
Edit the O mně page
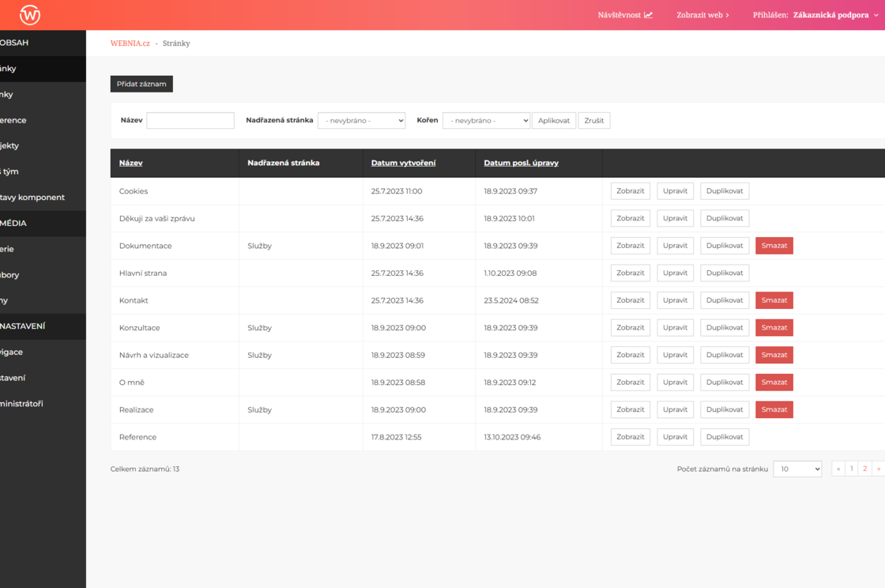(675, 382)
